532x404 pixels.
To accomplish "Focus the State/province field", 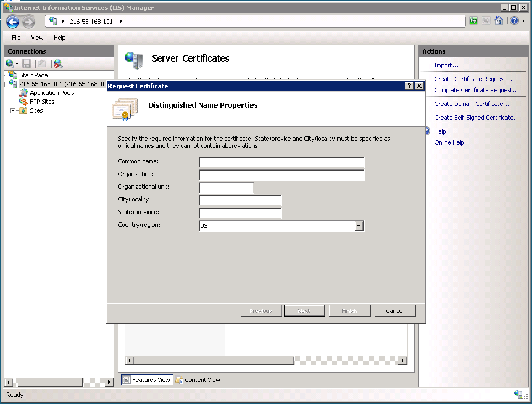I will 240,213.
